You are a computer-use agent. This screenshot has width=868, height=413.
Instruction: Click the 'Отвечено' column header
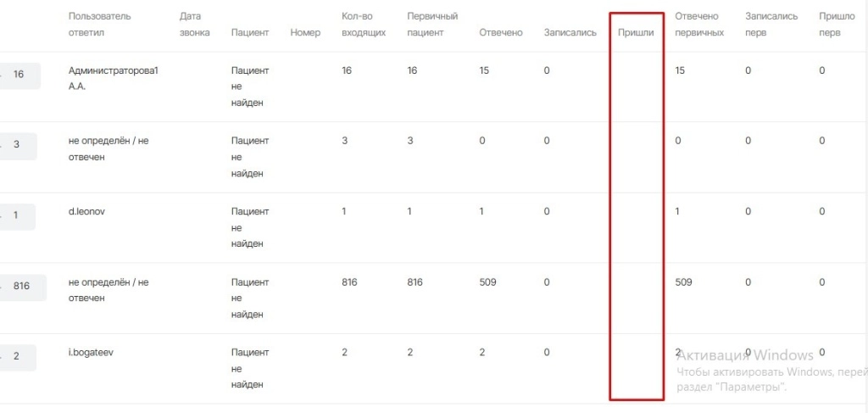point(501,33)
